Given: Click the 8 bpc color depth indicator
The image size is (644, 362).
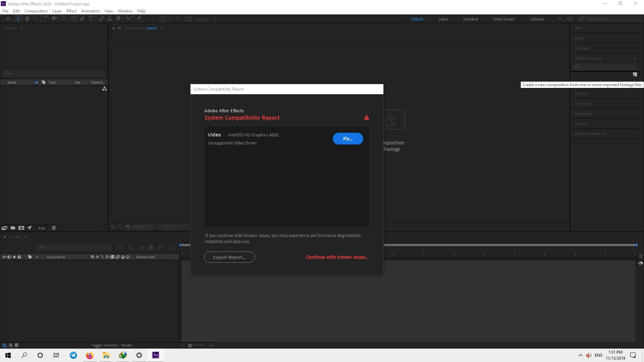Looking at the screenshot, I should click(x=41, y=228).
